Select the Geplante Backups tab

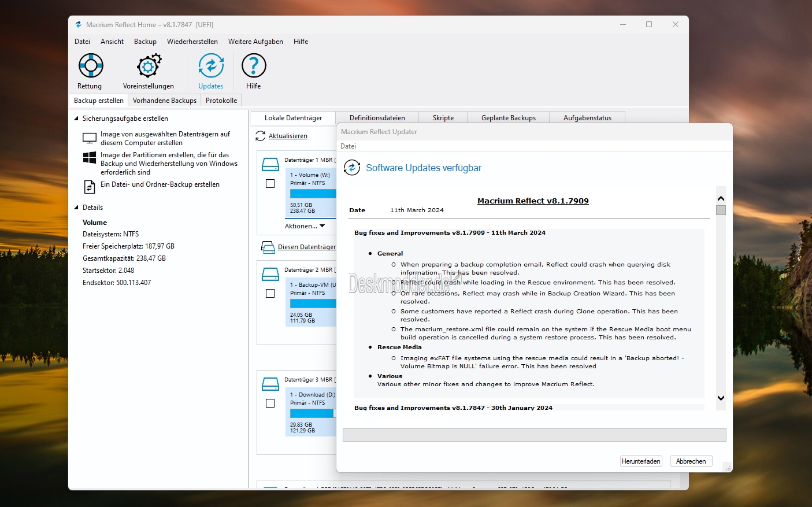click(x=509, y=118)
